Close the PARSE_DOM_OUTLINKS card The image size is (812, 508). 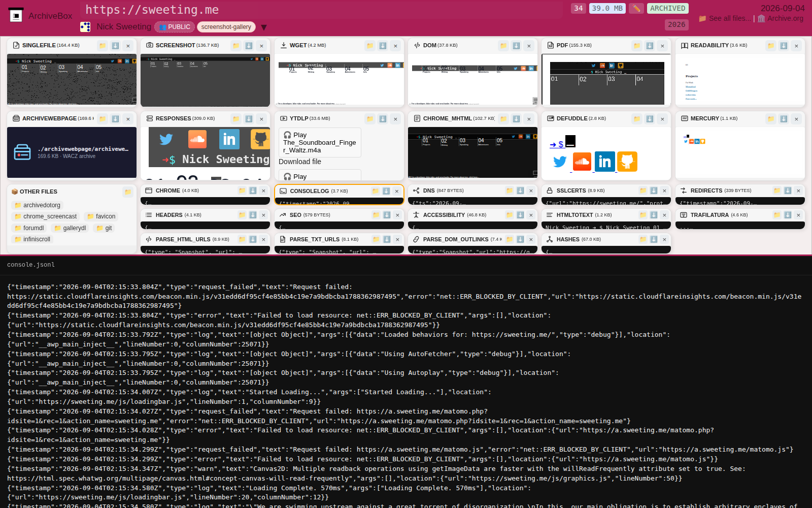(x=531, y=239)
